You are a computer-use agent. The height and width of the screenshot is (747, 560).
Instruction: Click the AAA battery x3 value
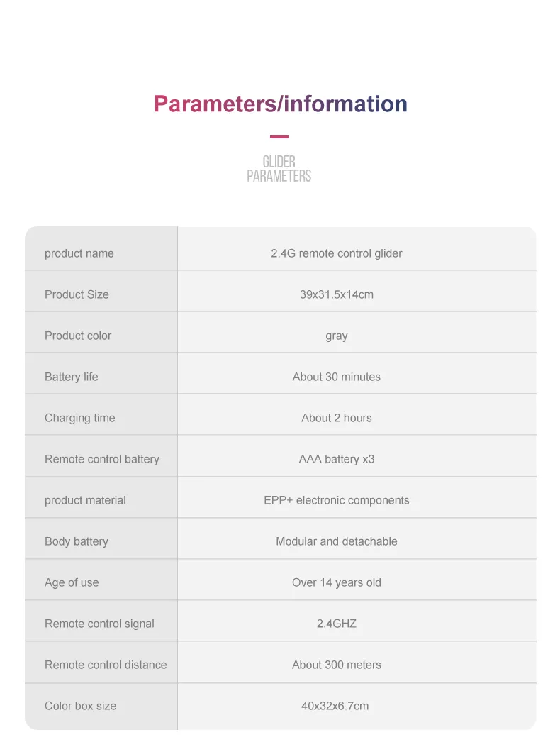click(x=336, y=459)
